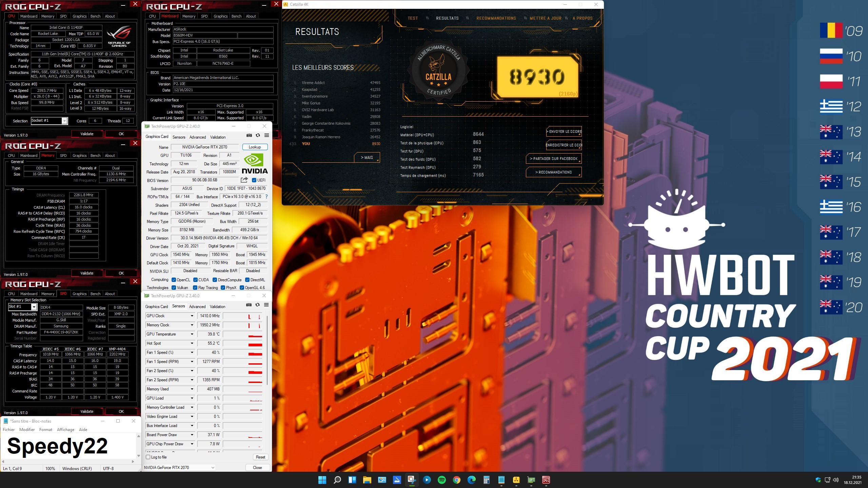868x488 pixels.
Task: Toggle the DirectCompute checkbox
Action: coord(215,280)
